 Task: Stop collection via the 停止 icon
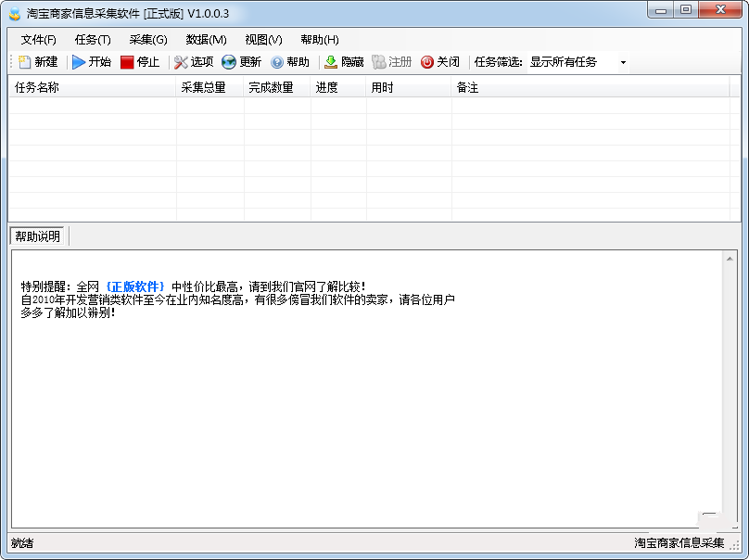tap(141, 62)
